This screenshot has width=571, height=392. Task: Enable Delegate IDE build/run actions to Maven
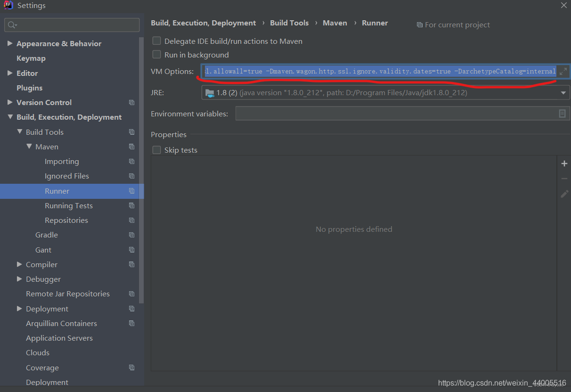(x=156, y=41)
